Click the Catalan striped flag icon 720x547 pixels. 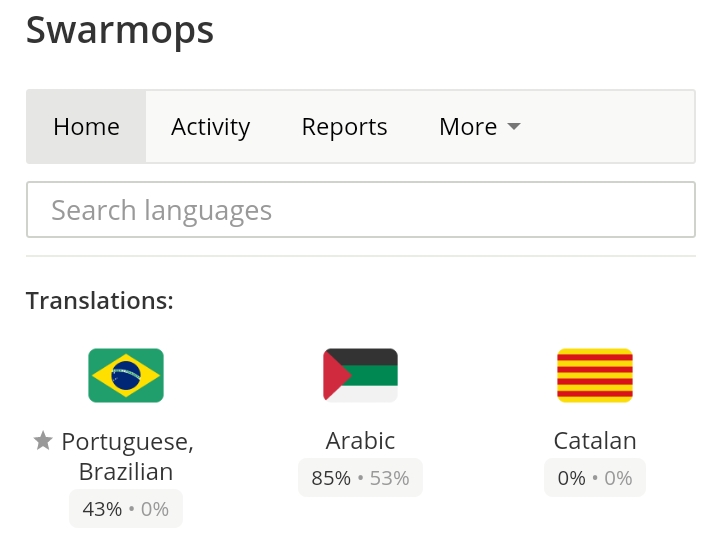595,375
